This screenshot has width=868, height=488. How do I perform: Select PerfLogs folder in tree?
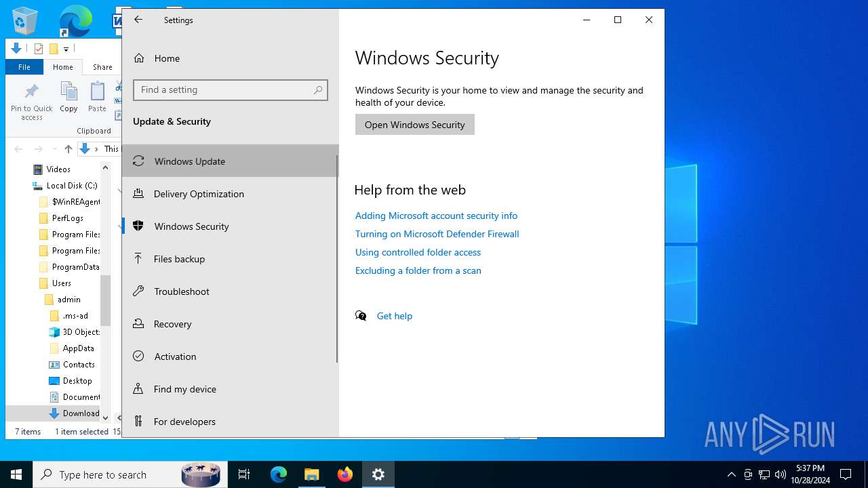pos(68,218)
